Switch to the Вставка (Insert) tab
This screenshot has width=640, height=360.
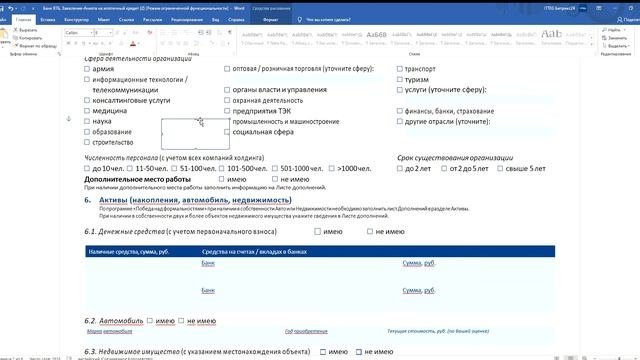(x=48, y=20)
